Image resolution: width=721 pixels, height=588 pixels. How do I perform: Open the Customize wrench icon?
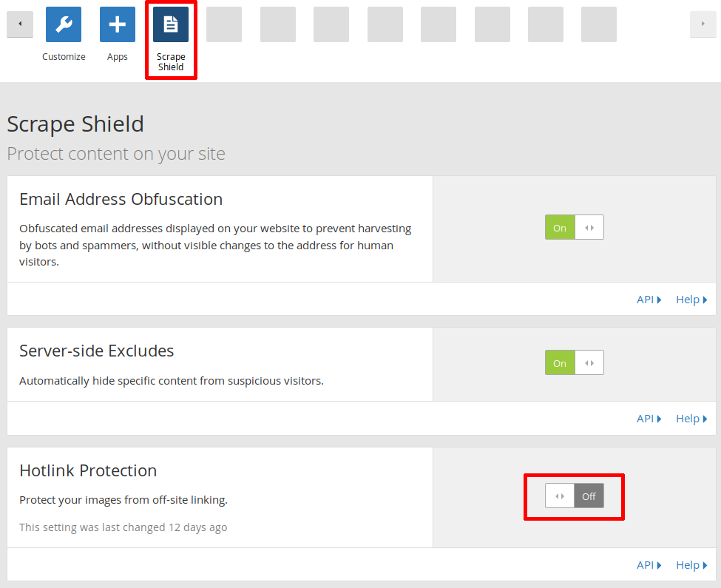coord(64,24)
